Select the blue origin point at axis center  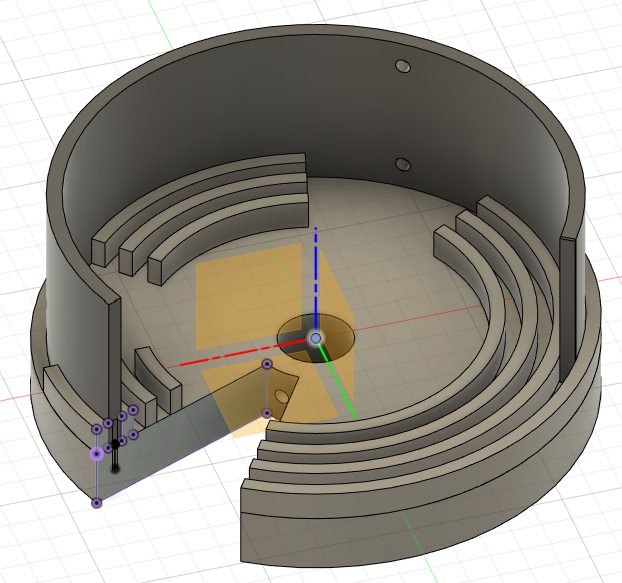[316, 338]
